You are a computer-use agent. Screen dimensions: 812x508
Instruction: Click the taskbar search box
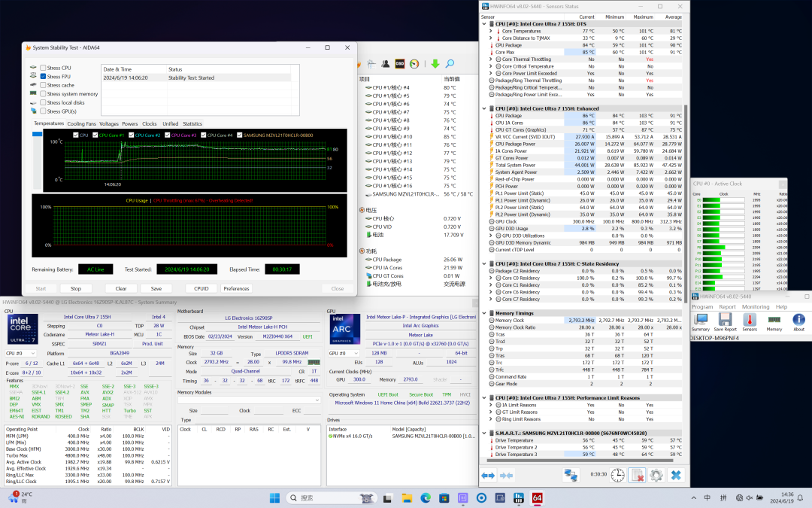tap(332, 498)
